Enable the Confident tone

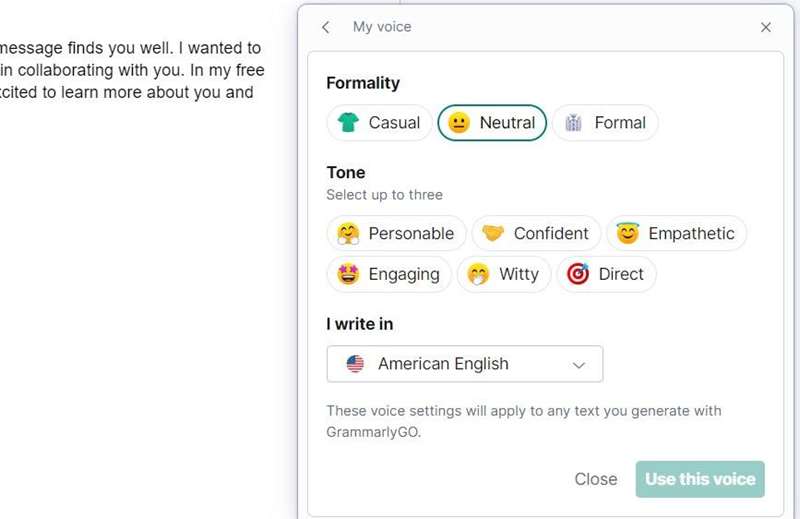click(537, 234)
